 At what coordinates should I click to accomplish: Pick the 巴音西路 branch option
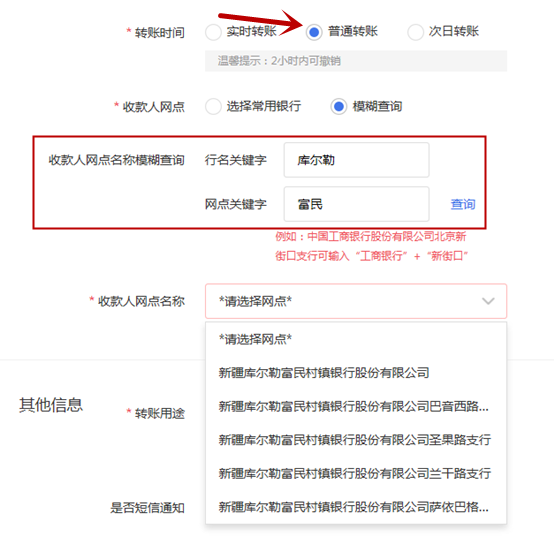(356, 406)
